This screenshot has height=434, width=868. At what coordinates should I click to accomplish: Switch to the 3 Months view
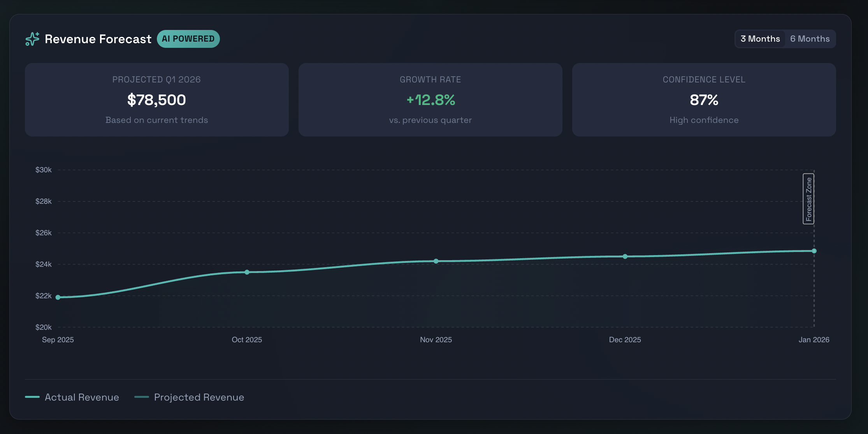760,39
